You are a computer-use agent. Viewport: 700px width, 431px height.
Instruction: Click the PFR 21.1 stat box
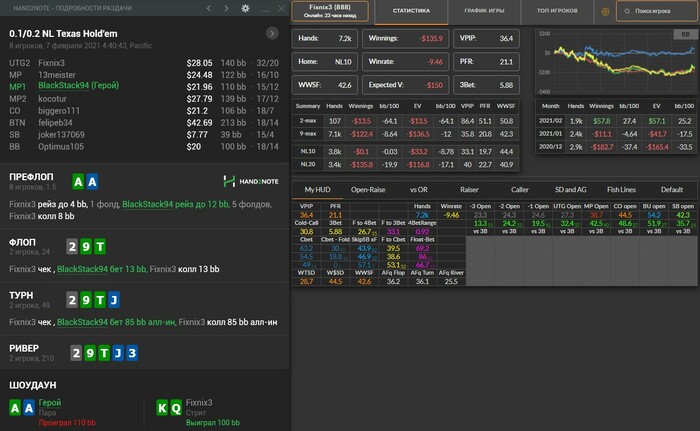click(486, 62)
